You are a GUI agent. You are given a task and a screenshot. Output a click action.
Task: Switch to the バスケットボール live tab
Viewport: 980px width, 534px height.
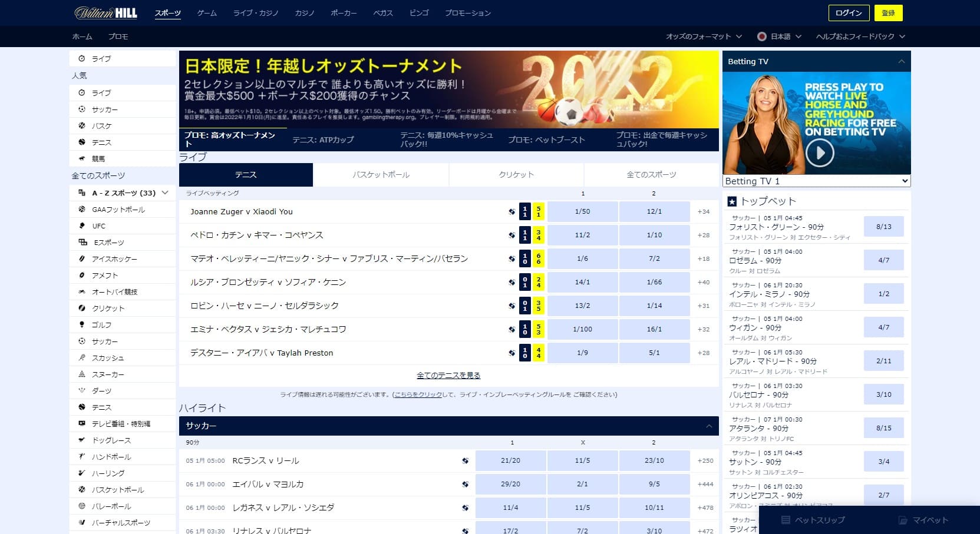tap(381, 175)
